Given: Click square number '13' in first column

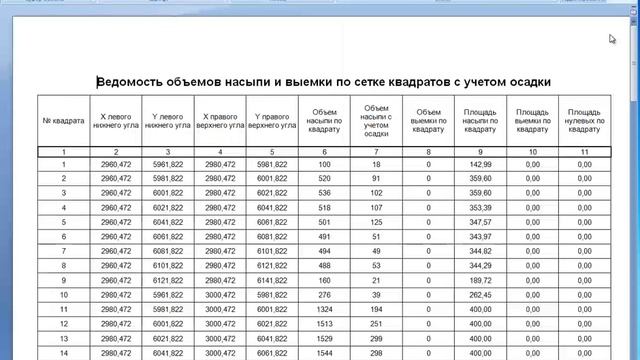Looking at the screenshot, I should (64, 339).
